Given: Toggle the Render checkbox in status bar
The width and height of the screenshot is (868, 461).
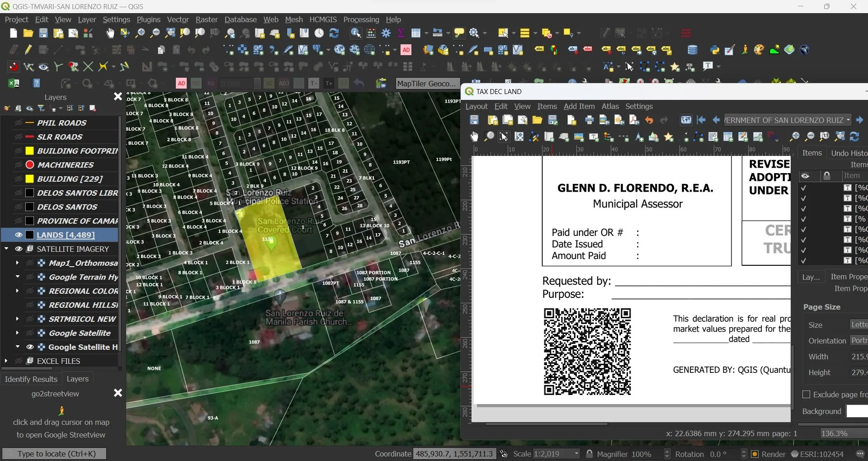Looking at the screenshot, I should click(755, 454).
